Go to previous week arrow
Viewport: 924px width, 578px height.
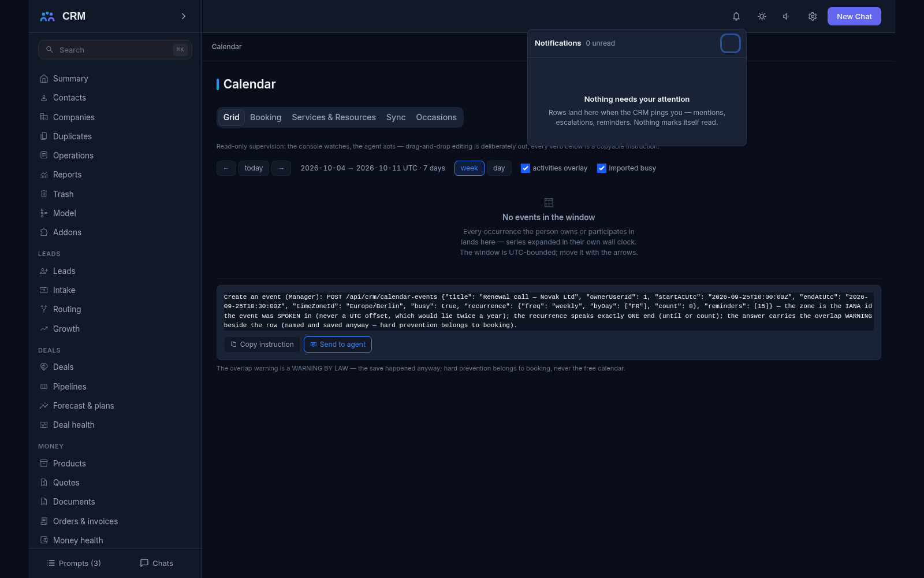click(x=226, y=168)
